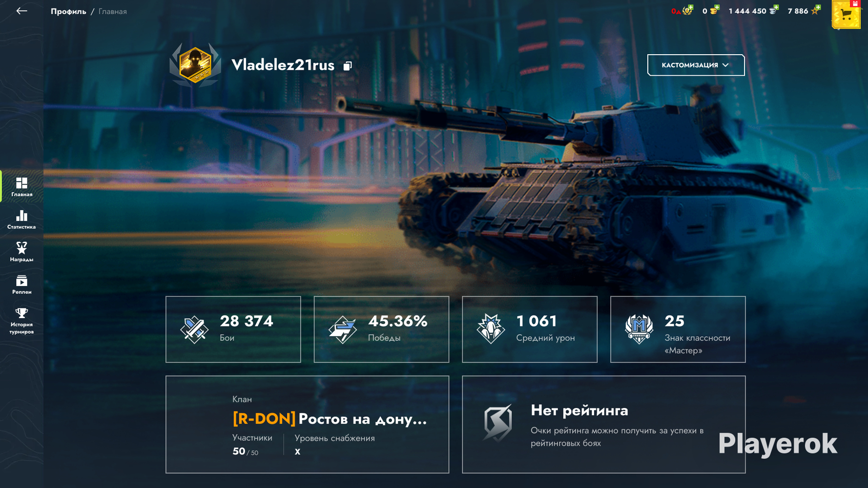Copy the nickname Vladelez21rus
Viewport: 868px width, 488px height.
(x=348, y=66)
